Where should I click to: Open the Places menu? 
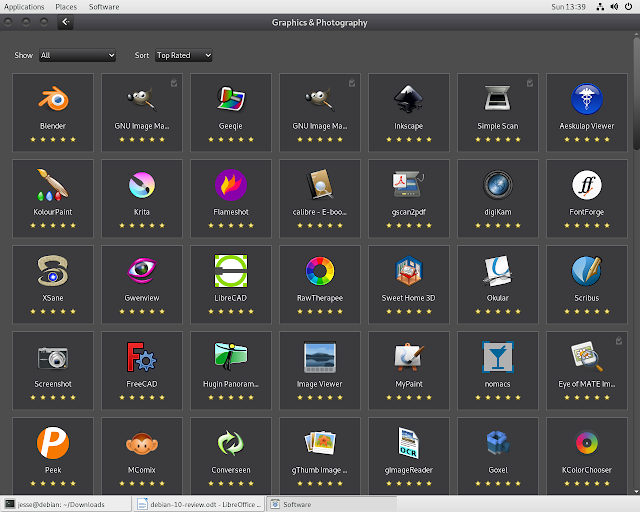(x=67, y=6)
